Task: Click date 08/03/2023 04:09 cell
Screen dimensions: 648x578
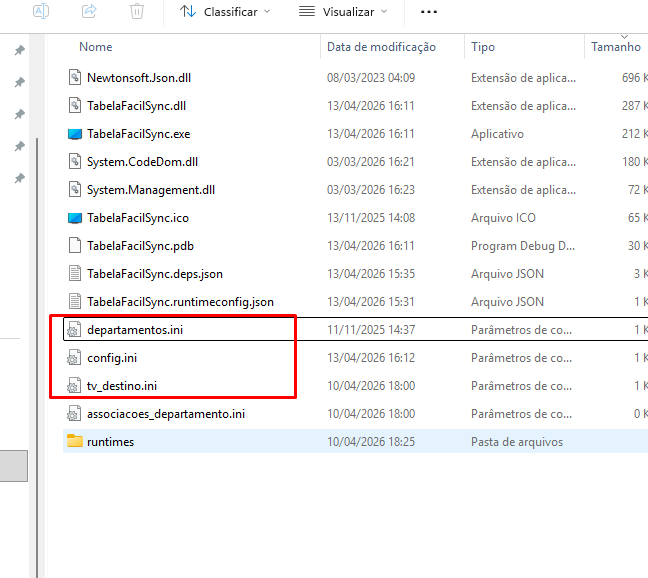Action: (371, 78)
